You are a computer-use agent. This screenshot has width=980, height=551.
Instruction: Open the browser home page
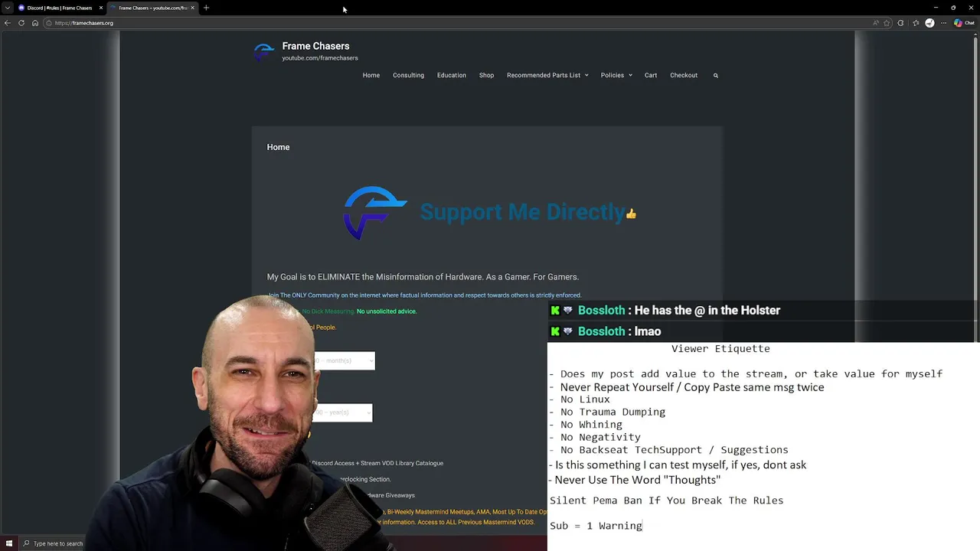(x=35, y=23)
